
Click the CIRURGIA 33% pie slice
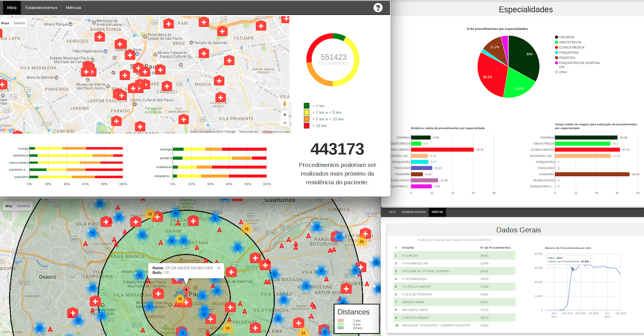(525, 57)
